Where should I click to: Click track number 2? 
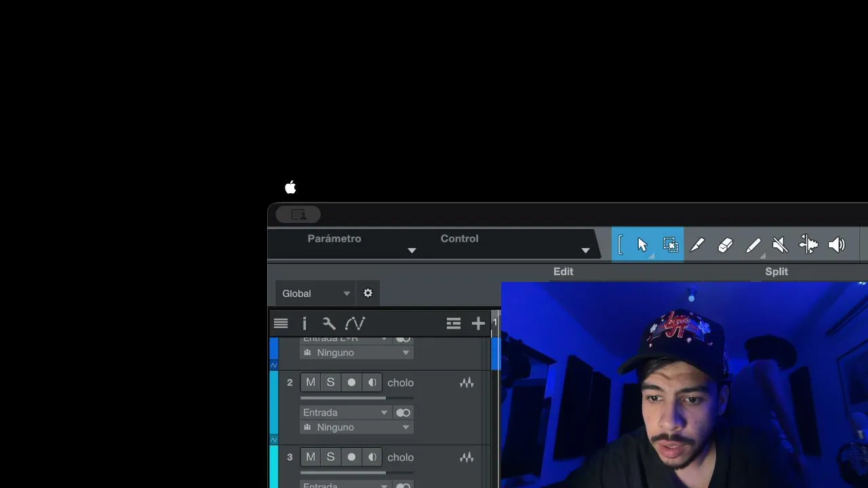pos(290,383)
